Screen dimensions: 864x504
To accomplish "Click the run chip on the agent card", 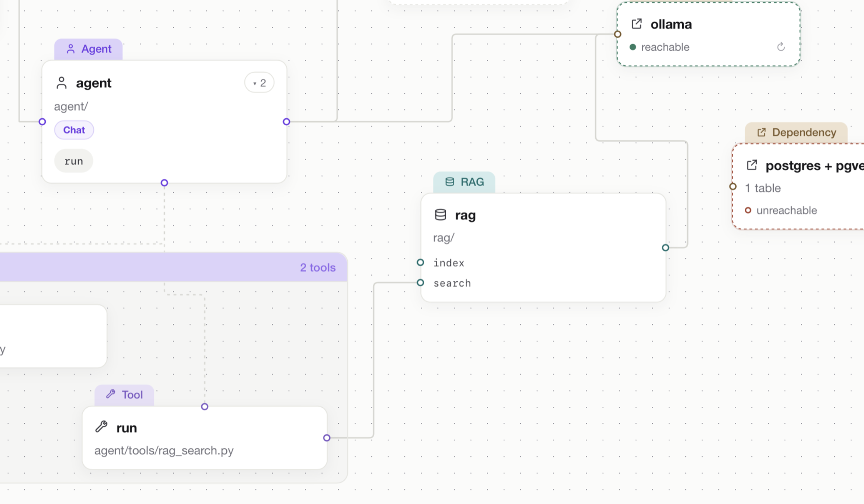I will point(73,161).
